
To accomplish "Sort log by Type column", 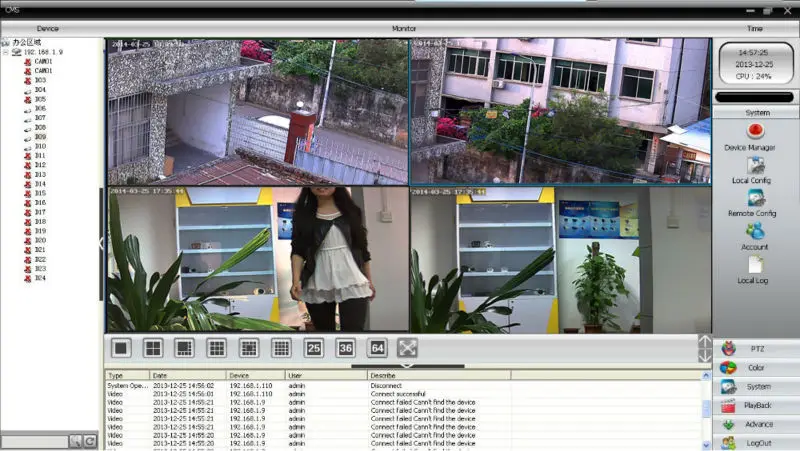I will pos(127,375).
